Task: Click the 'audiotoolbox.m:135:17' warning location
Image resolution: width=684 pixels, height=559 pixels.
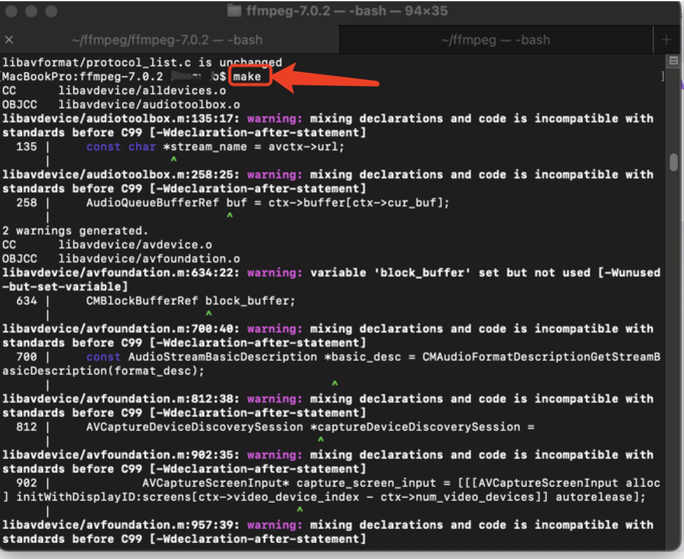Action: click(x=121, y=119)
